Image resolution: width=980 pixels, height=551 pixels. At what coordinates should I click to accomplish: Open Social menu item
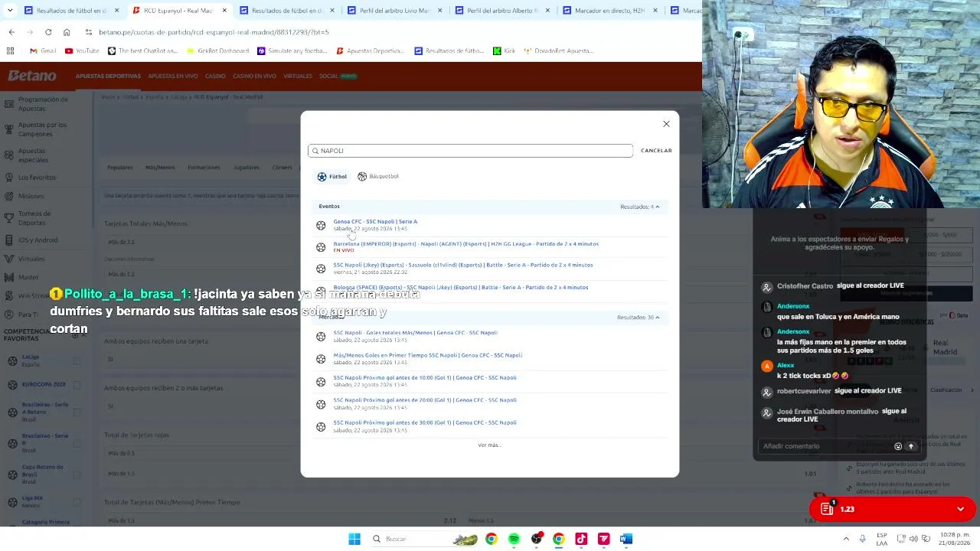(x=328, y=77)
